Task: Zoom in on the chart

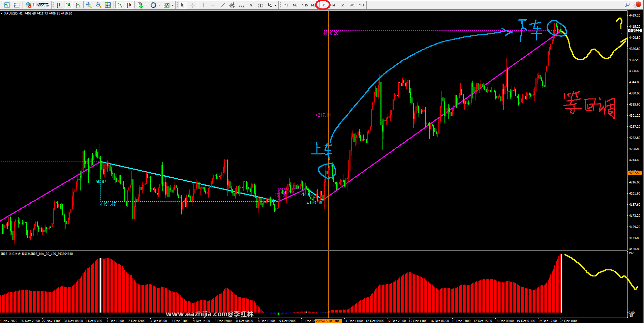Action: point(89,5)
